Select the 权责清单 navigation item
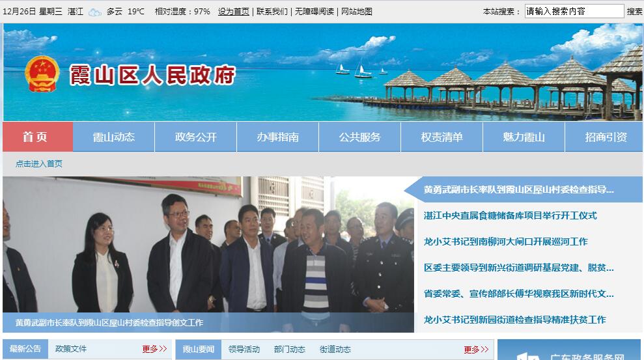The height and width of the screenshot is (360, 644). click(442, 137)
